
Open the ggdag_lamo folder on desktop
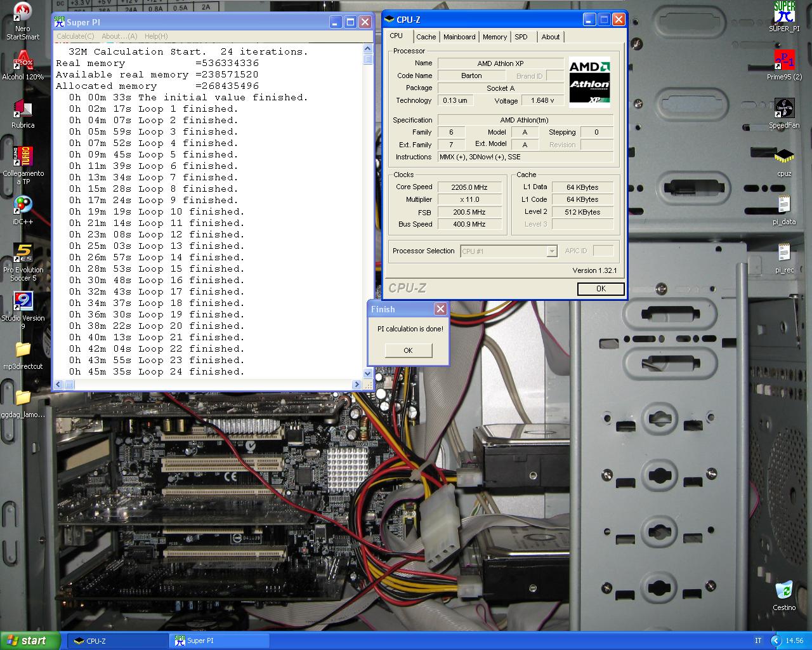[23, 404]
